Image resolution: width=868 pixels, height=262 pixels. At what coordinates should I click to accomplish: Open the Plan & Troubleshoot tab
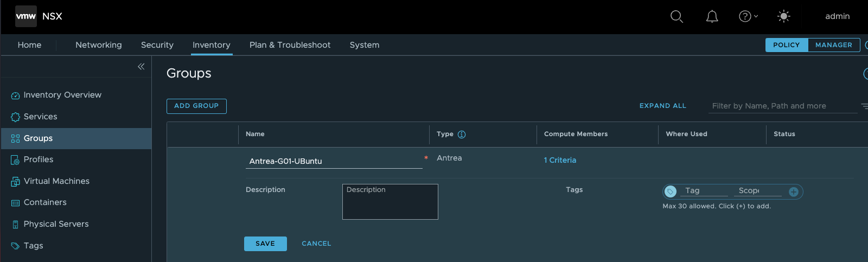click(290, 45)
